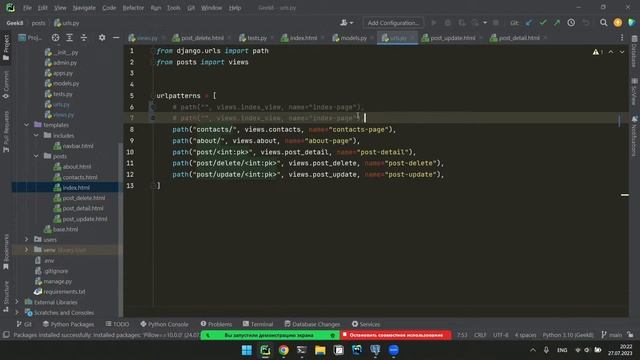Click Collapse All in Project panel
Viewport: 640px width, 360px height.
point(84,38)
